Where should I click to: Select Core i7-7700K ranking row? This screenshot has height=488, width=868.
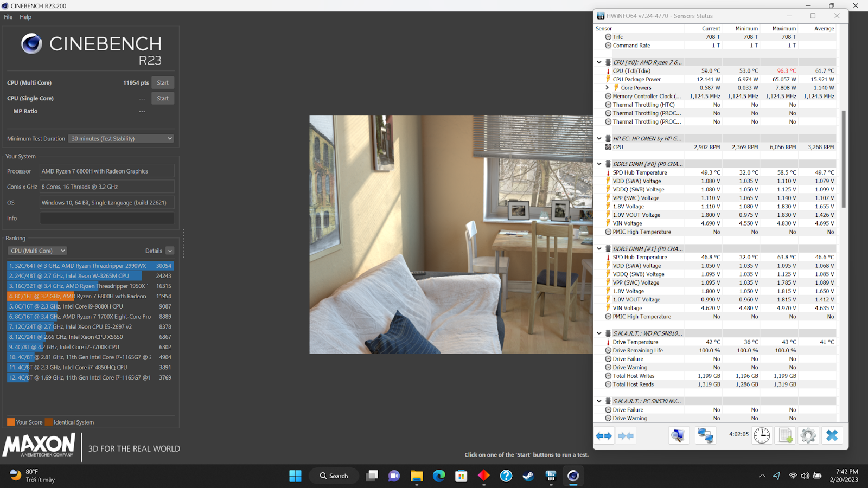[x=91, y=347]
